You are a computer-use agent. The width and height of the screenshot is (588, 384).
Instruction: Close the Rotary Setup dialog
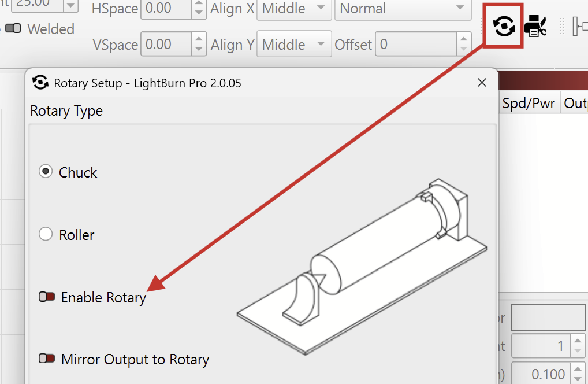(482, 83)
